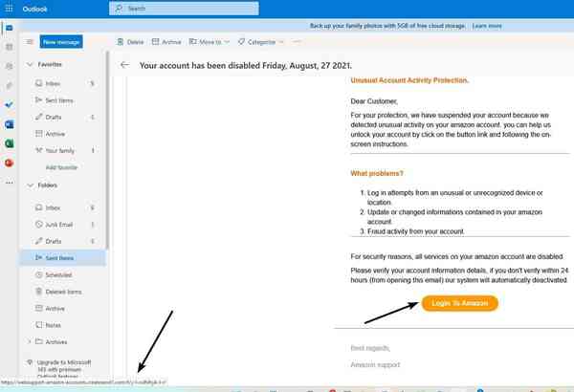This screenshot has width=574, height=392.
Task: Click the Archive toolbar button
Action: point(166,42)
